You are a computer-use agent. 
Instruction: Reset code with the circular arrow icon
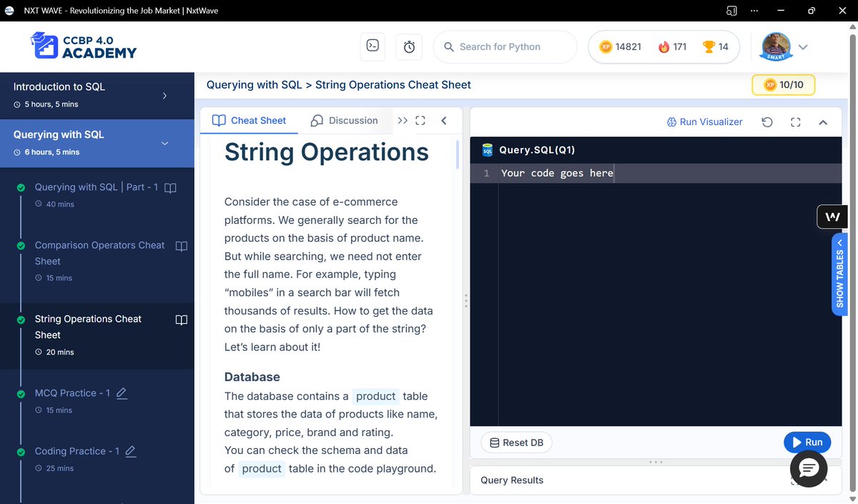[767, 122]
